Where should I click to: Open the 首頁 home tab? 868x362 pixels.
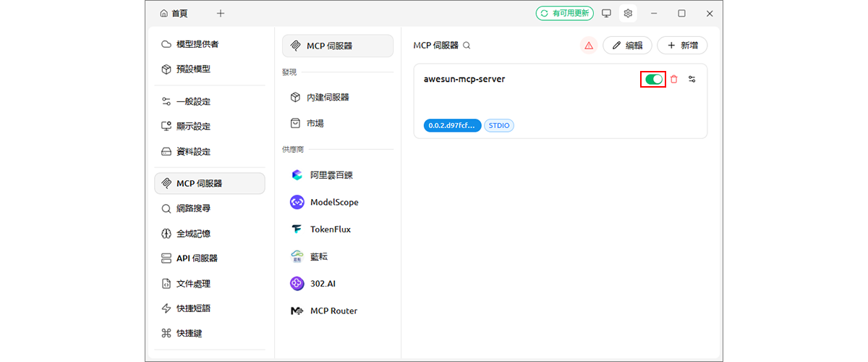173,13
